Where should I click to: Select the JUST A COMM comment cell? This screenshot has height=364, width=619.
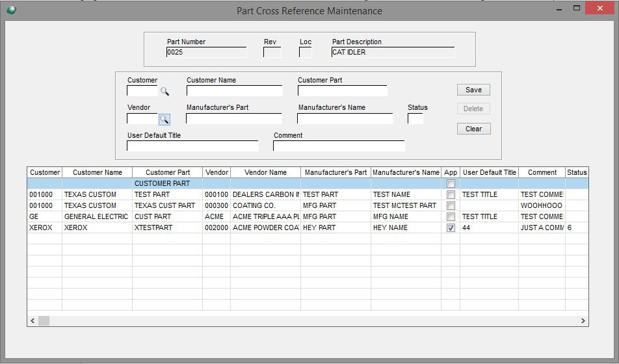coord(542,227)
